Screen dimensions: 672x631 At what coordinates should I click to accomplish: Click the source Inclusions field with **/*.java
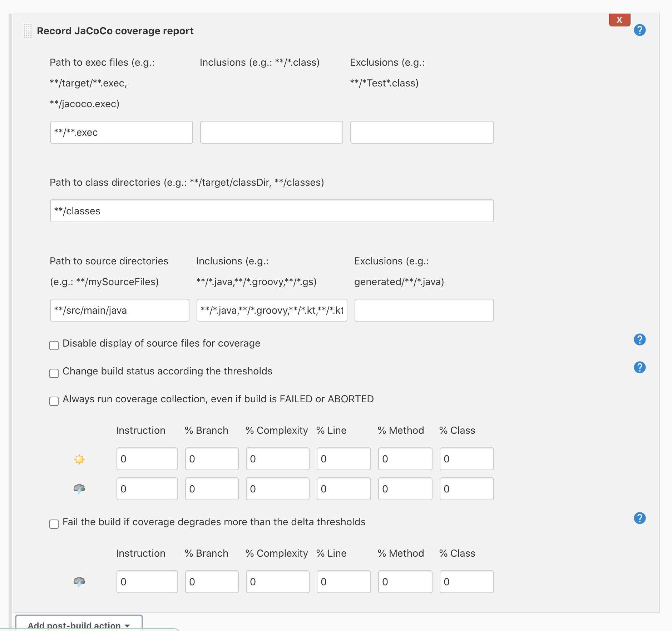pos(272,310)
